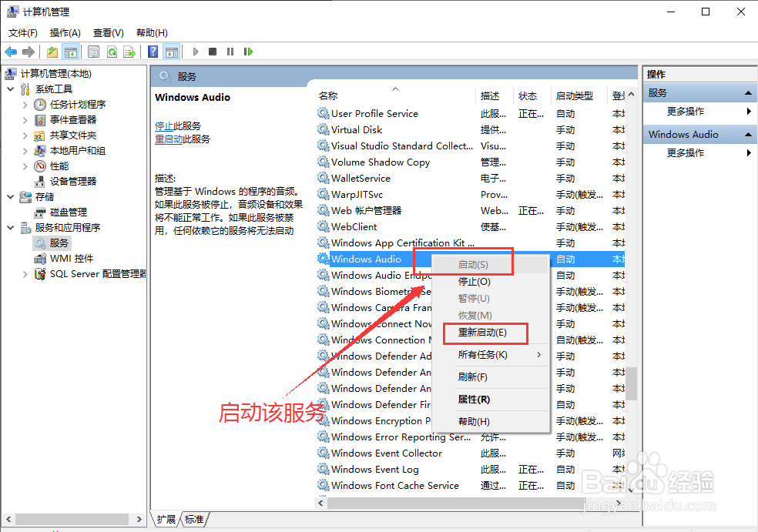Image resolution: width=758 pixels, height=532 pixels.
Task: Click the 停止 this service link
Action: pyautogui.click(x=164, y=126)
